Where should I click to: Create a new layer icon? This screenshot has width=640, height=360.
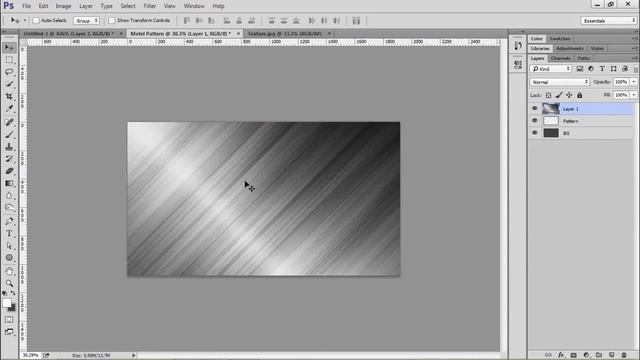[611, 355]
